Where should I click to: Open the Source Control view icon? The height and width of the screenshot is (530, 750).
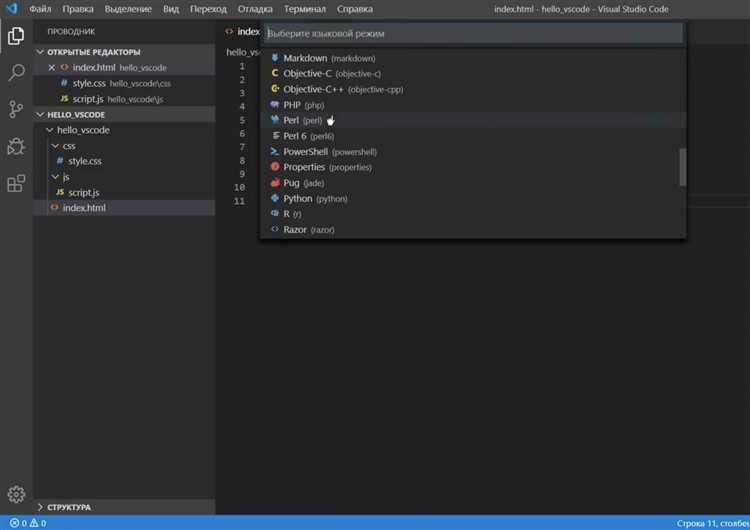(16, 110)
